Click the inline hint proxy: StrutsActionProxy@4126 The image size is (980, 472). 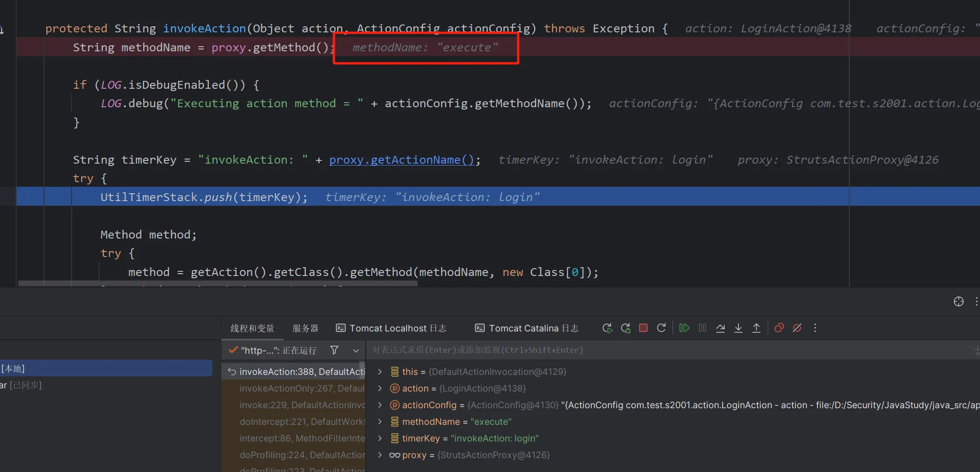point(838,160)
